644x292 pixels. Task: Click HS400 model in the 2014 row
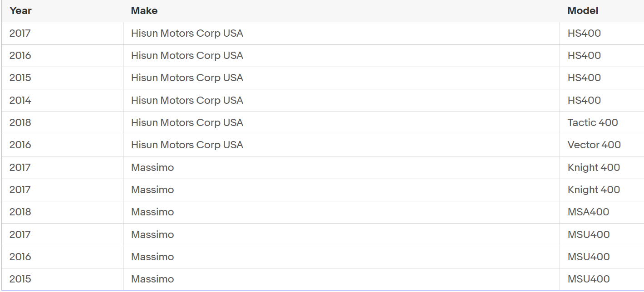[584, 100]
